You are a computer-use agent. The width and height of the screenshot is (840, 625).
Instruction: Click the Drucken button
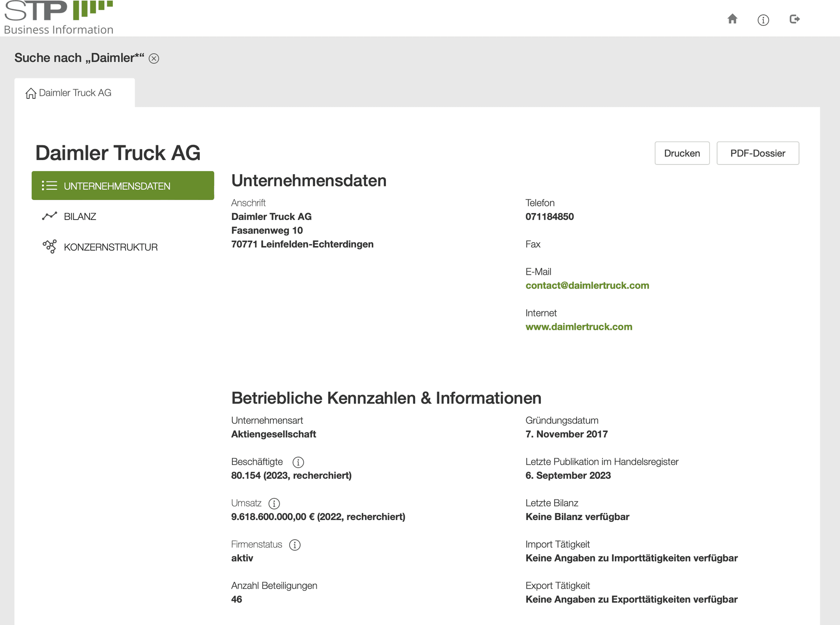coord(682,153)
